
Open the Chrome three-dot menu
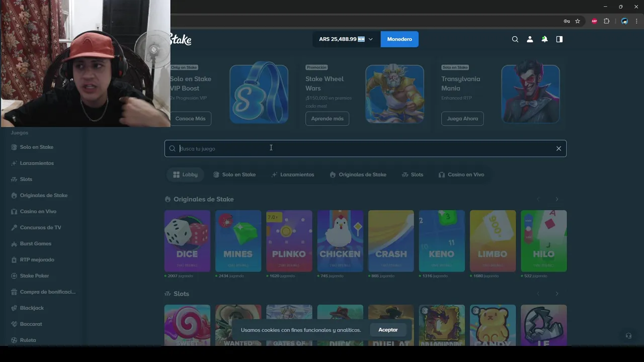pos(636,21)
